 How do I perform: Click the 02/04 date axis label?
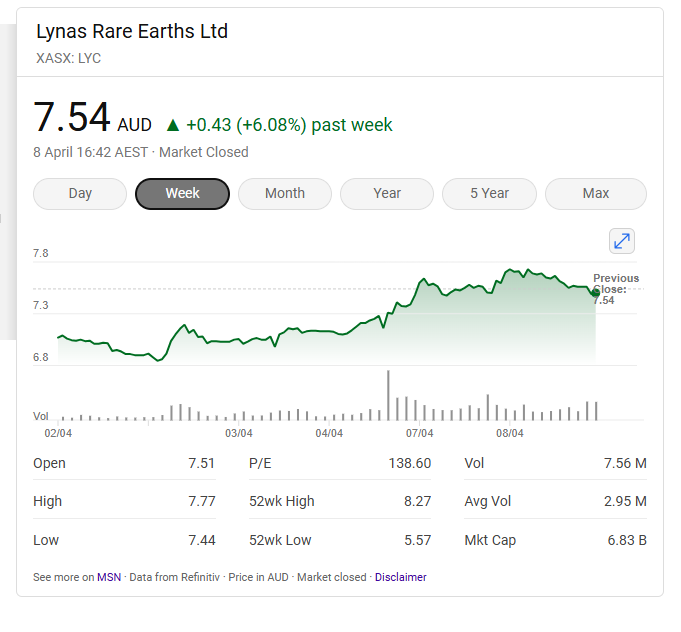pyautogui.click(x=58, y=433)
